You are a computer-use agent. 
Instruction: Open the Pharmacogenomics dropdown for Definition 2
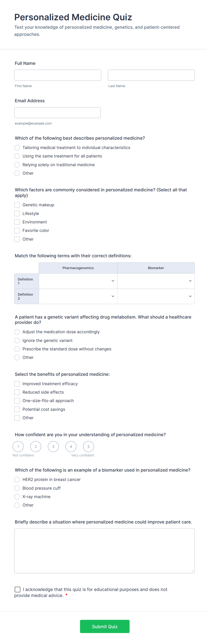click(x=78, y=296)
